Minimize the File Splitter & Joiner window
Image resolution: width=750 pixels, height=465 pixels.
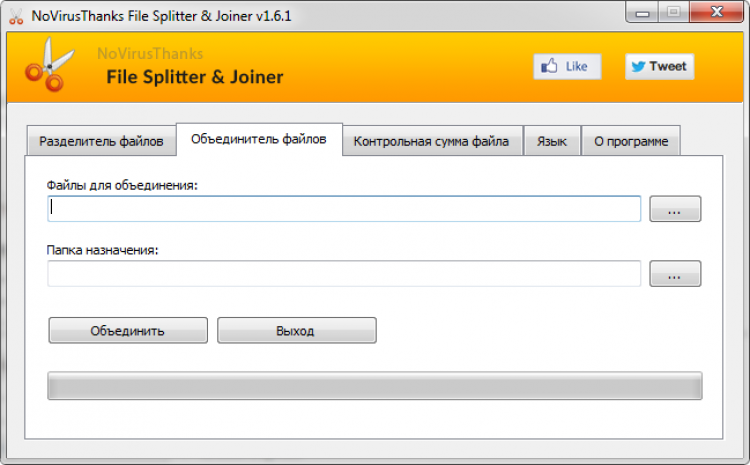click(642, 13)
